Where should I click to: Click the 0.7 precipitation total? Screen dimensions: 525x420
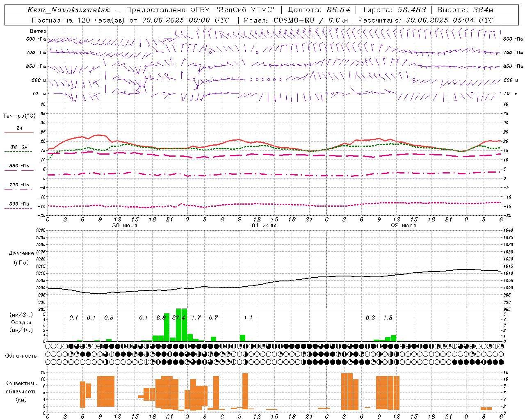tap(213, 317)
